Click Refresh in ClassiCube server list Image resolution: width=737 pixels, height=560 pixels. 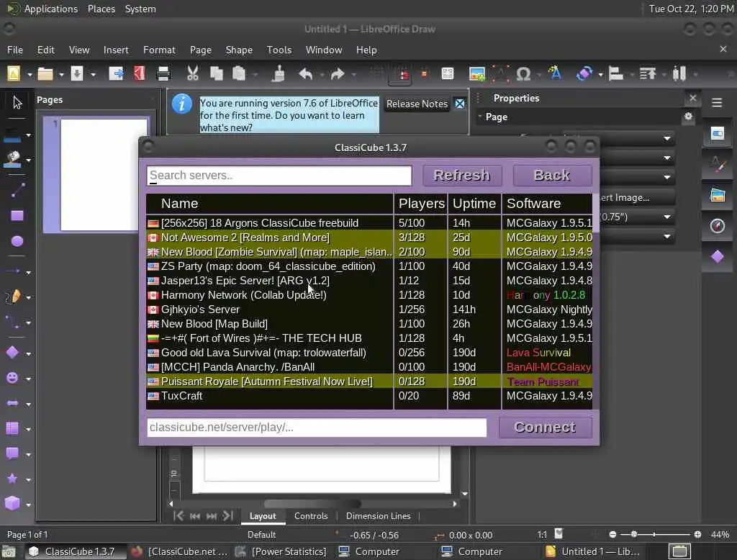click(x=462, y=176)
